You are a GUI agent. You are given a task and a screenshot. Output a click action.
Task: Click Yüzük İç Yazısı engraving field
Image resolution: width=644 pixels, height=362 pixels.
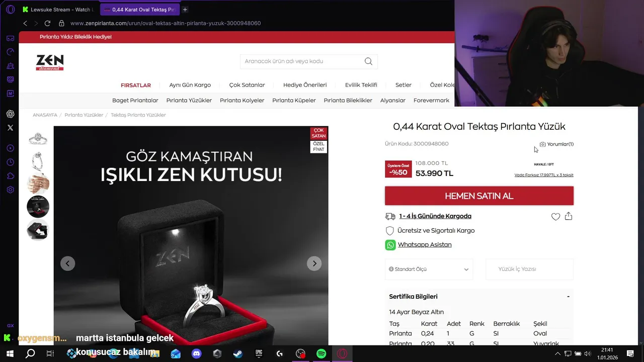[529, 269]
